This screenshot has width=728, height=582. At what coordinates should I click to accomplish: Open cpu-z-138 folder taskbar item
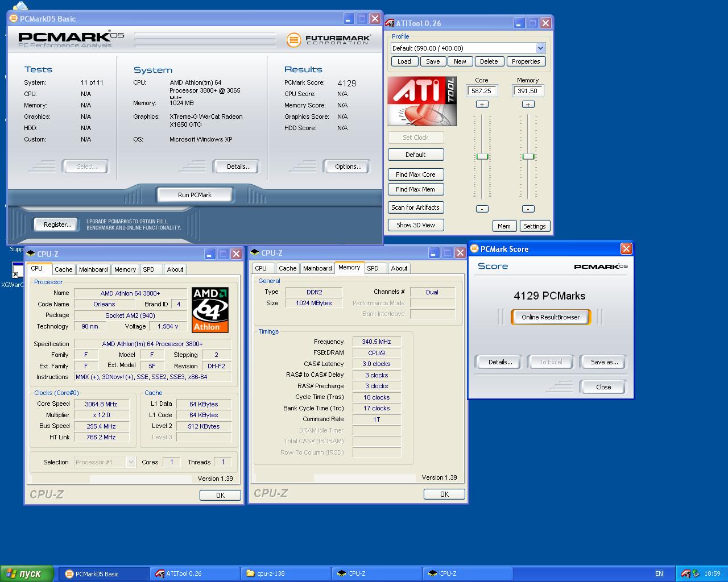(x=286, y=573)
